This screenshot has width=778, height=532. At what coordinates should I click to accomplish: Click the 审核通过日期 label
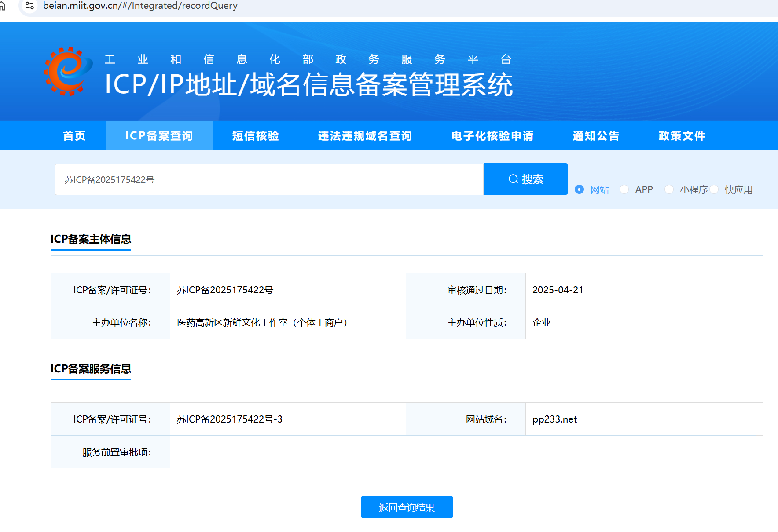(x=477, y=290)
